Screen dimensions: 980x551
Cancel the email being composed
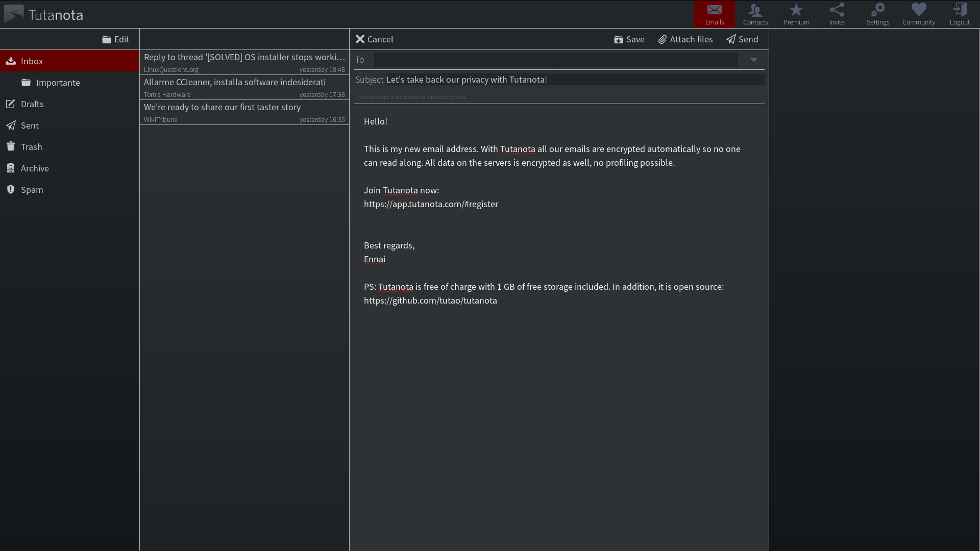coord(374,39)
